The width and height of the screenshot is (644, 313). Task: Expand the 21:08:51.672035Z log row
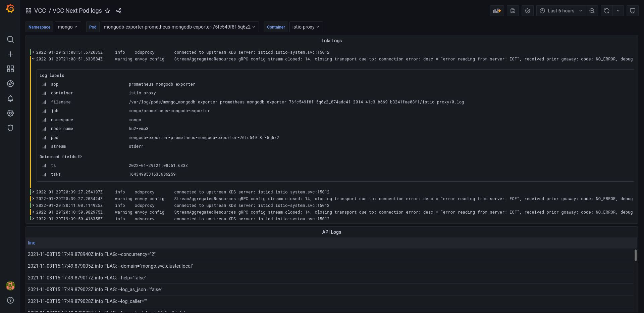(x=33, y=52)
